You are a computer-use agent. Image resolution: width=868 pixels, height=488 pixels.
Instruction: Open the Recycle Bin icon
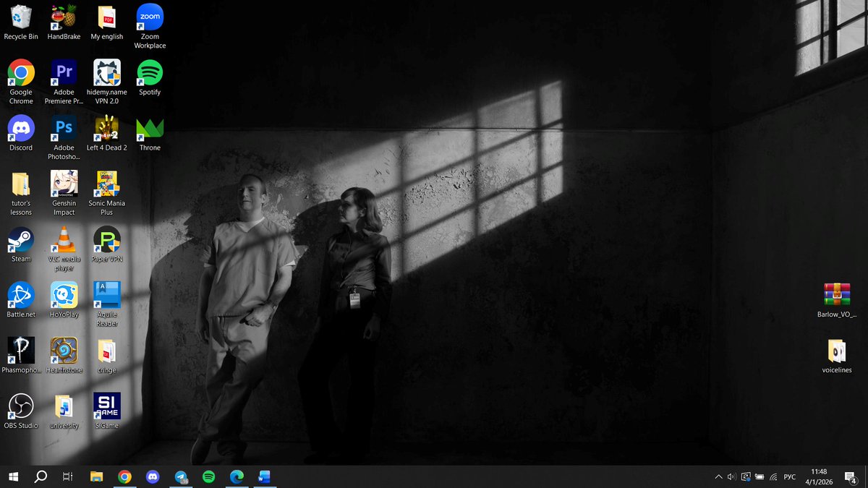(x=21, y=22)
